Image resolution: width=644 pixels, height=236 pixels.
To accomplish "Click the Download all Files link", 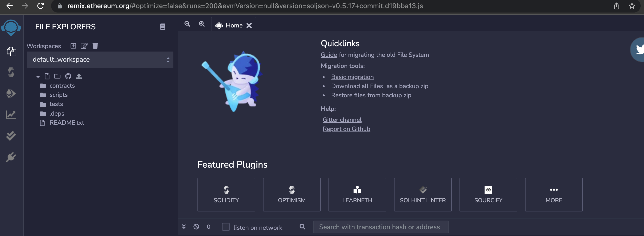I will click(357, 86).
